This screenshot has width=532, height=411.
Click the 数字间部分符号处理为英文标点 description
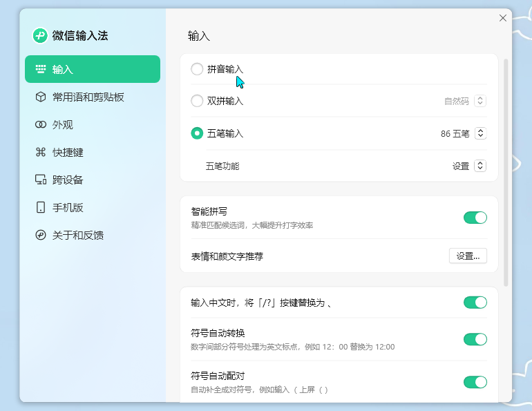[292, 347]
